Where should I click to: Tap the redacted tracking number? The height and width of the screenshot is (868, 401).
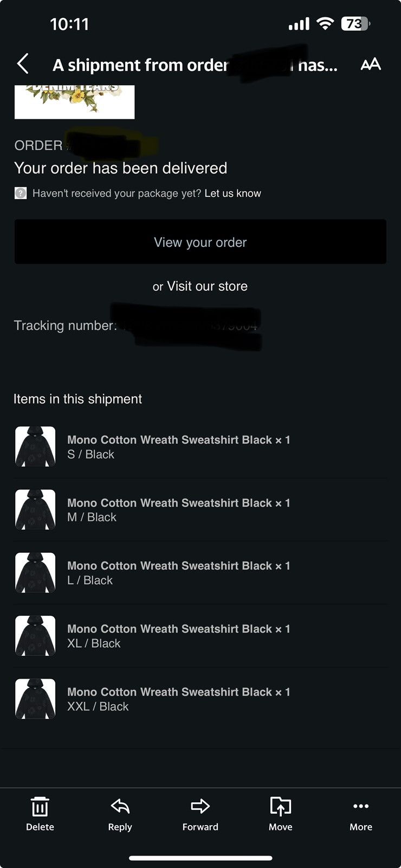[187, 325]
